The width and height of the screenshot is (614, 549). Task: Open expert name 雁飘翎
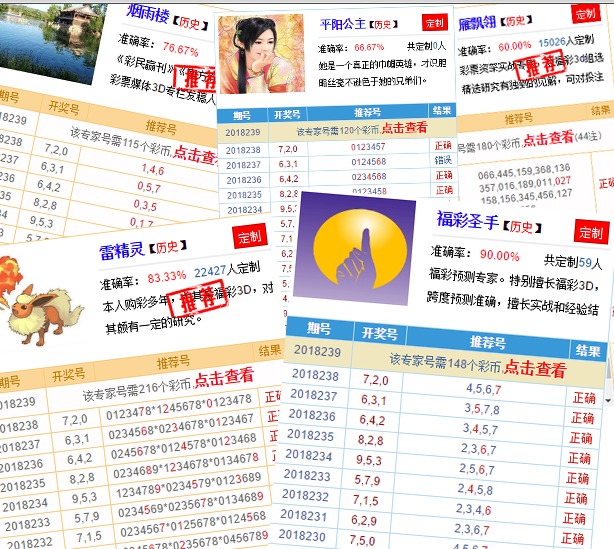pyautogui.click(x=477, y=23)
